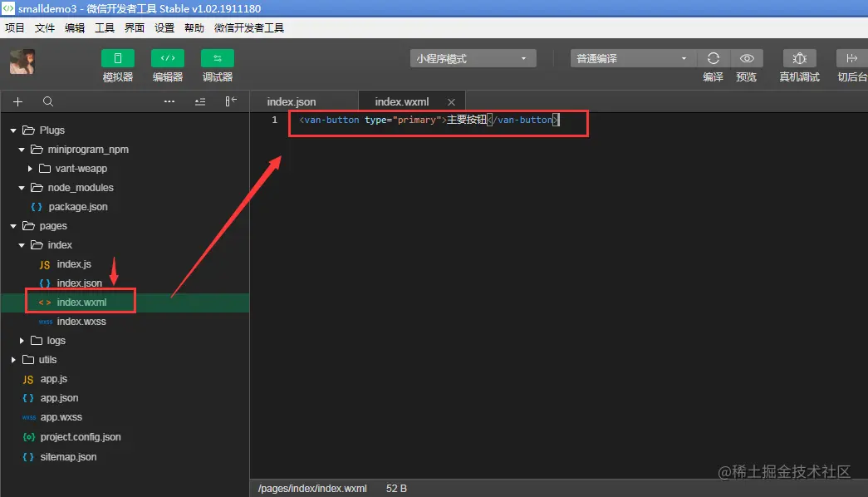The width and height of the screenshot is (868, 497).
Task: Open the 普通编译 compile dropdown
Action: click(632, 58)
